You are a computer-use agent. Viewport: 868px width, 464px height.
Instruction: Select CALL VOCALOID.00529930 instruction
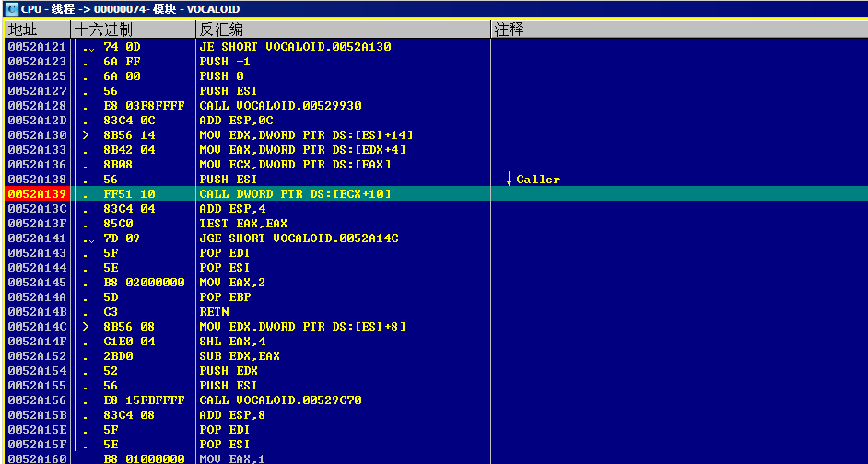pos(280,106)
